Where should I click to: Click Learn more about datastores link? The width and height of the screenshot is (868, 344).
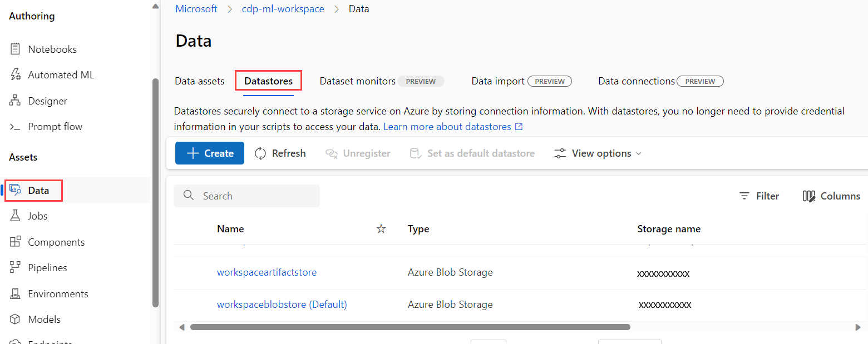click(447, 127)
